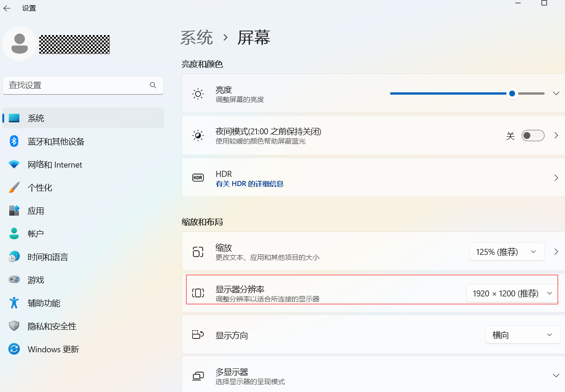Click the user profile avatar icon
Image resolution: width=565 pixels, height=392 pixels.
pyautogui.click(x=19, y=43)
